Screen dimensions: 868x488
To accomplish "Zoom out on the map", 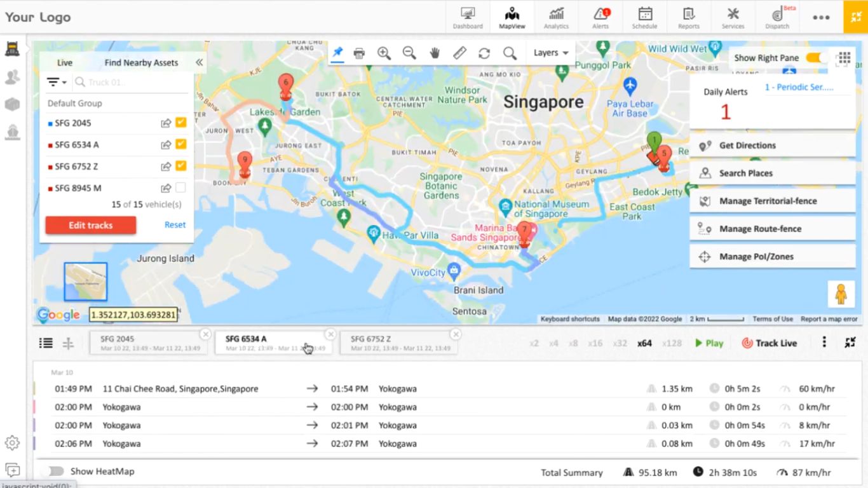I will pyautogui.click(x=409, y=53).
